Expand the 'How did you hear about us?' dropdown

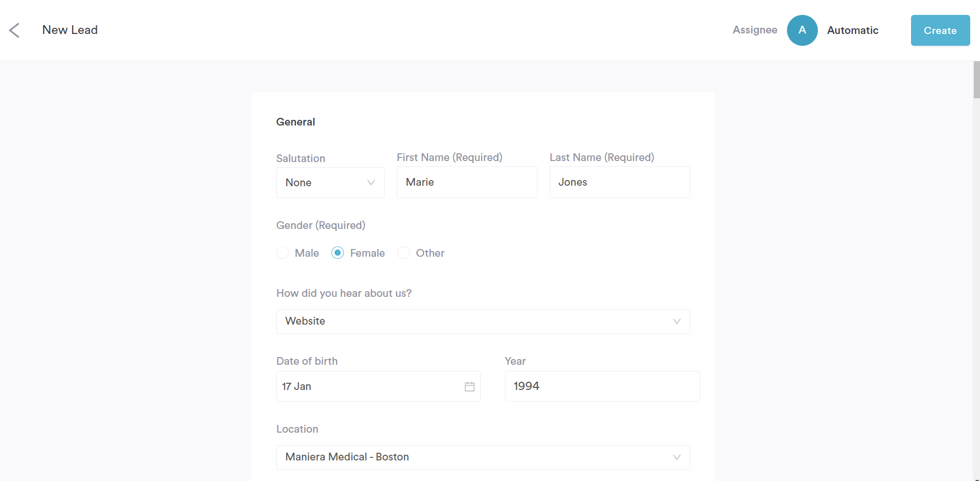point(483,322)
